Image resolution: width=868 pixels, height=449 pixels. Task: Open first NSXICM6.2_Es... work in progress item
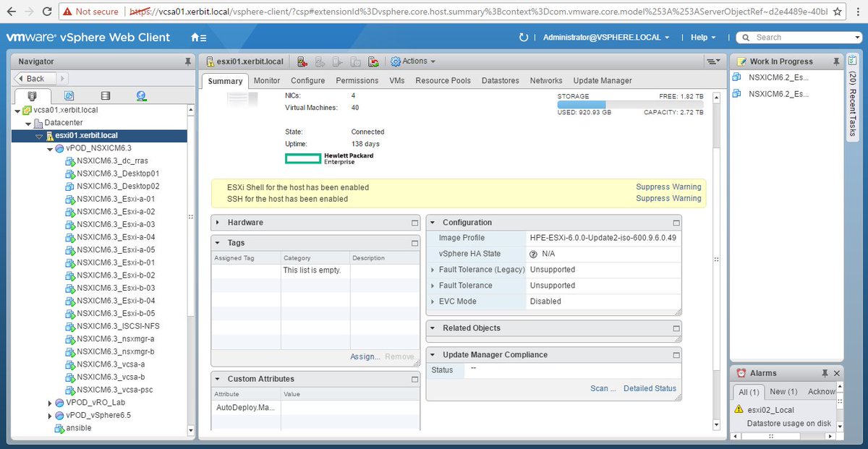(x=778, y=77)
